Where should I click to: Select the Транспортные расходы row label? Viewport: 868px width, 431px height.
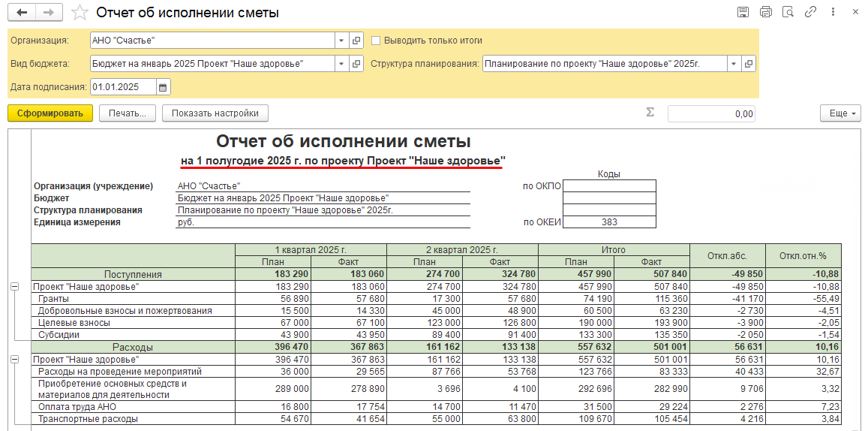coord(88,420)
